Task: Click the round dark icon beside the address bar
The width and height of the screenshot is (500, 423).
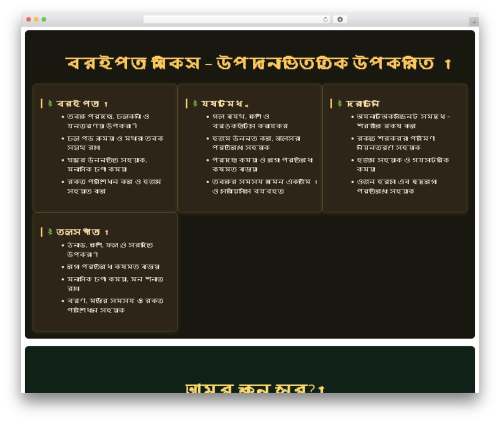Action: 340,19
